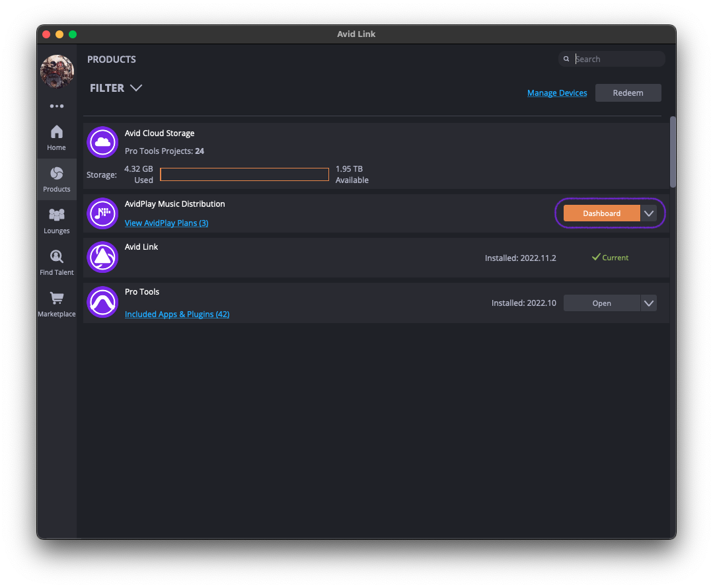Open the Home section in the sidebar
713x588 pixels.
coord(56,137)
